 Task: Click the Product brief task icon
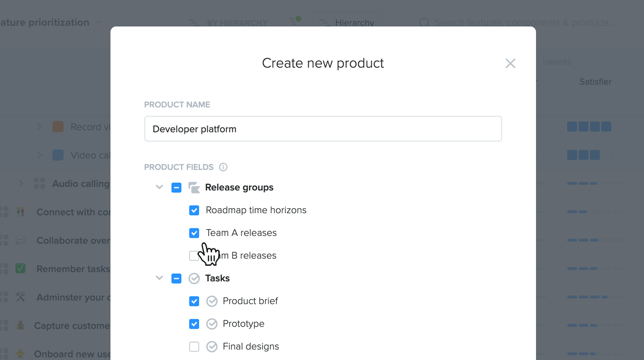[x=212, y=301]
